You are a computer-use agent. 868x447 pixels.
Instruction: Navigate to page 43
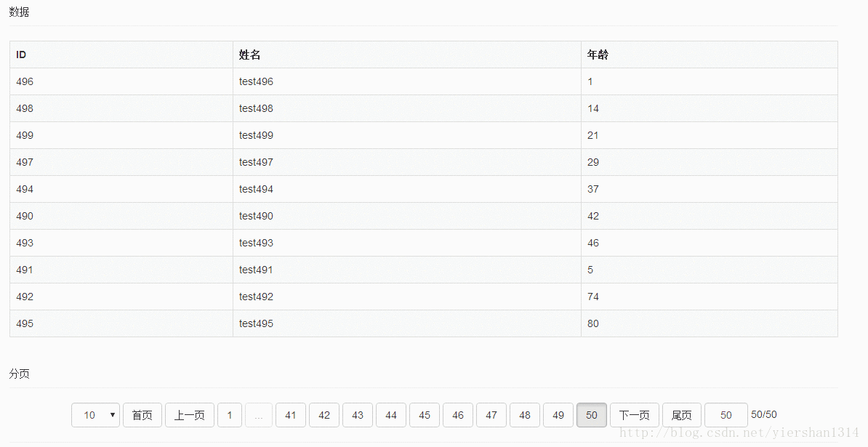(358, 415)
